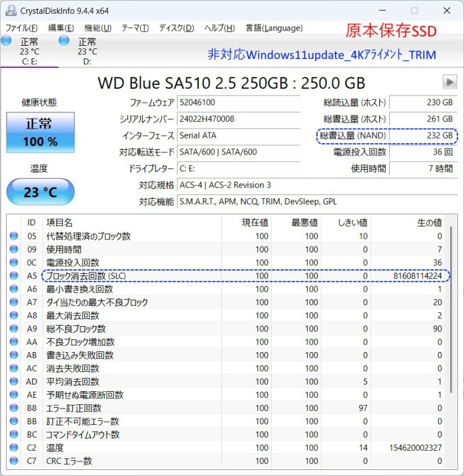Click the 現在値 column header

coord(247,223)
